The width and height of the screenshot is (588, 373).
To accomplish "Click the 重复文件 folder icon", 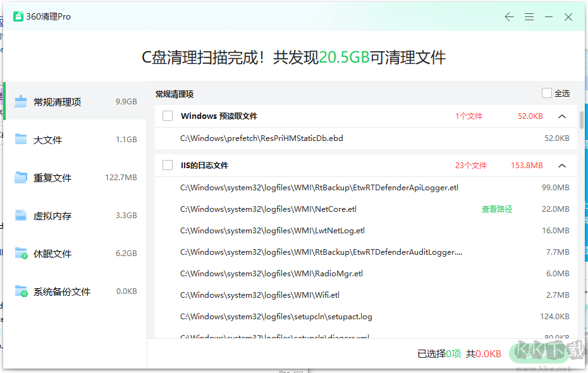I will point(21,177).
